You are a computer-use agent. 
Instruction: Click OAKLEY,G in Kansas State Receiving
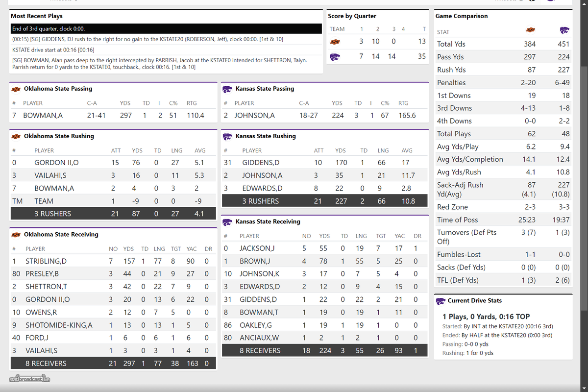click(x=257, y=325)
